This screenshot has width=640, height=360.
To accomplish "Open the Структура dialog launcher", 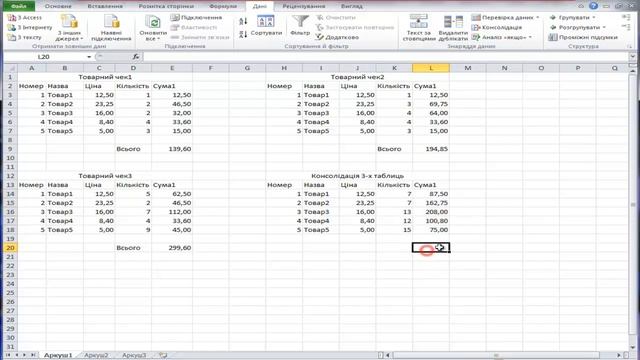I will pos(629,47).
